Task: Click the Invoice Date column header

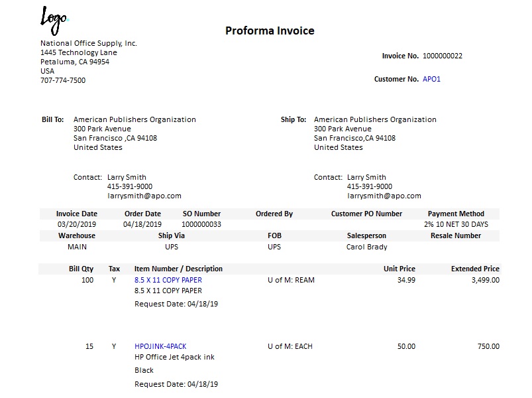Action: (x=77, y=214)
